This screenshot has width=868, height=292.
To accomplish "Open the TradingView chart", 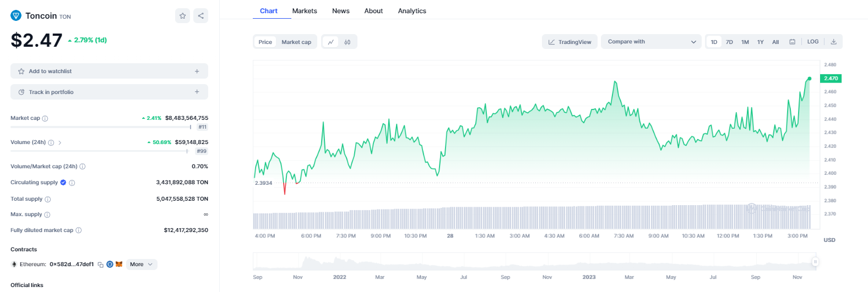I will pos(569,42).
